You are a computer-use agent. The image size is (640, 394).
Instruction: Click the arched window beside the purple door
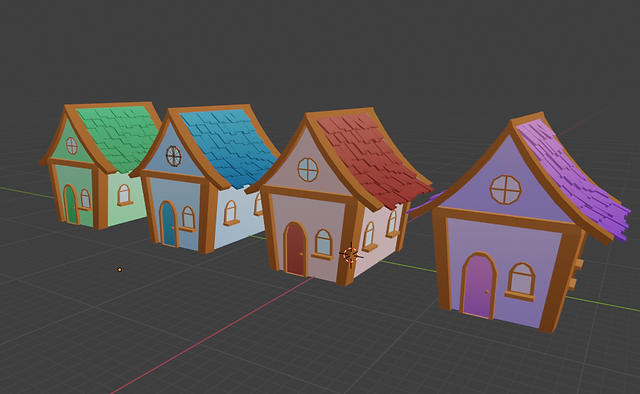(x=521, y=279)
